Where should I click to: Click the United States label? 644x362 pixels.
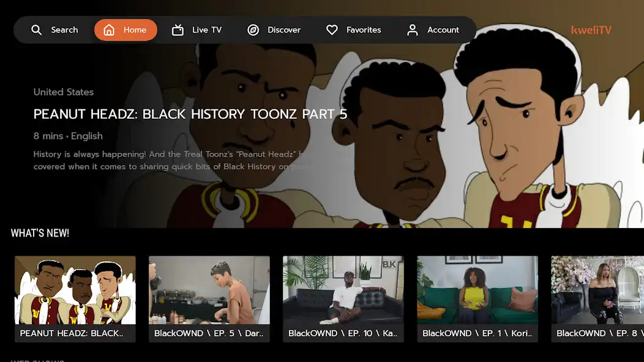click(x=64, y=92)
